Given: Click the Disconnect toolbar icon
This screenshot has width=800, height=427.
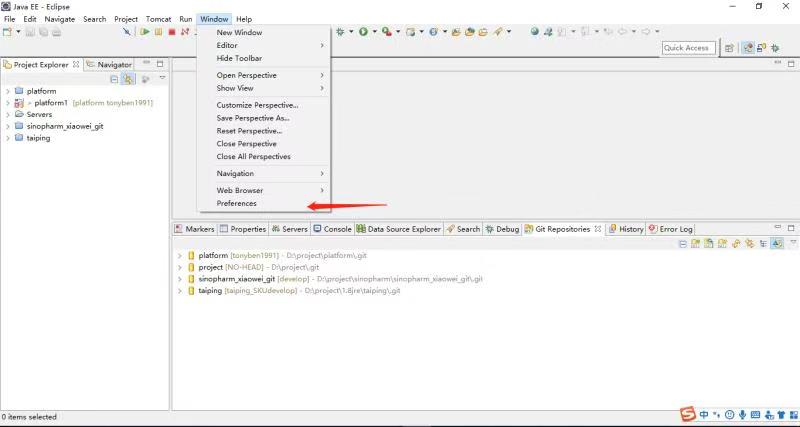Looking at the screenshot, I should click(185, 32).
